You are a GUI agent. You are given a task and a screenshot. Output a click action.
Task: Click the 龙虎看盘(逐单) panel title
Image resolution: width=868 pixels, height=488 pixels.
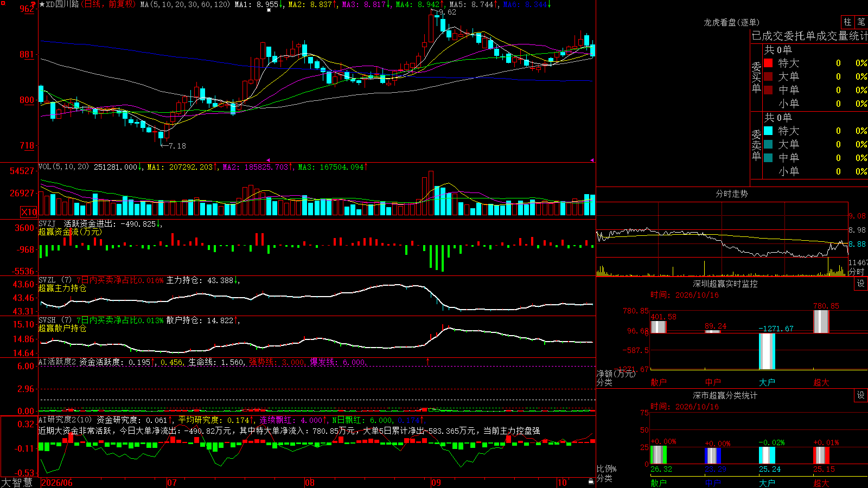tap(731, 22)
